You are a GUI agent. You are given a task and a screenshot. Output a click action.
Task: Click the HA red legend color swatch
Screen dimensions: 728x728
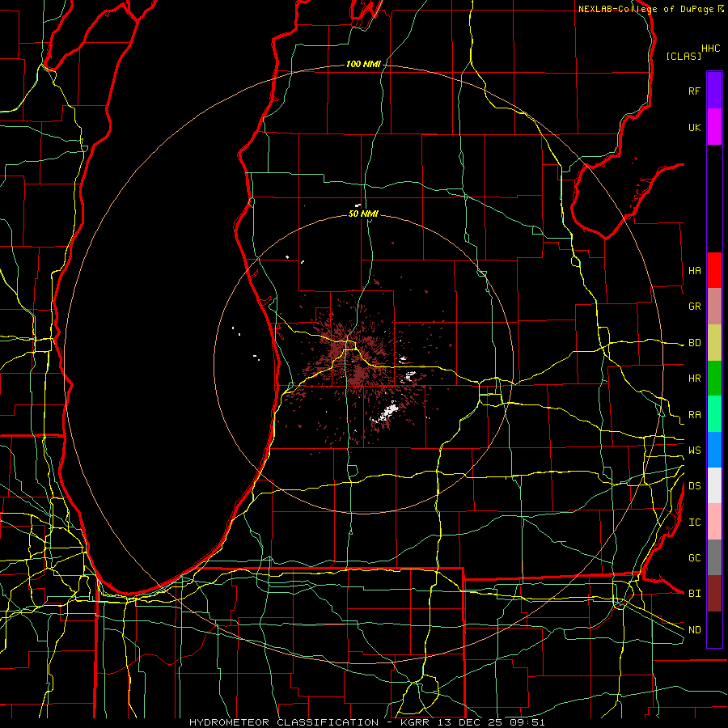(714, 270)
